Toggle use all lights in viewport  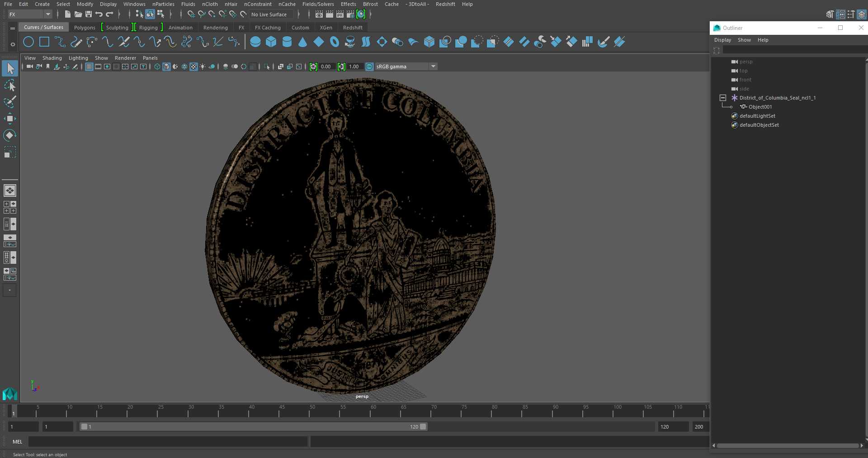click(x=203, y=67)
